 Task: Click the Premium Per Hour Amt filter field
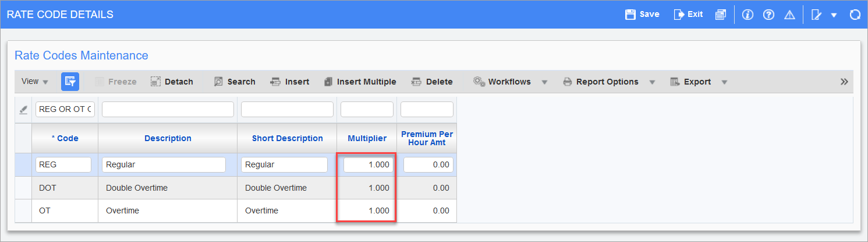[427, 110]
